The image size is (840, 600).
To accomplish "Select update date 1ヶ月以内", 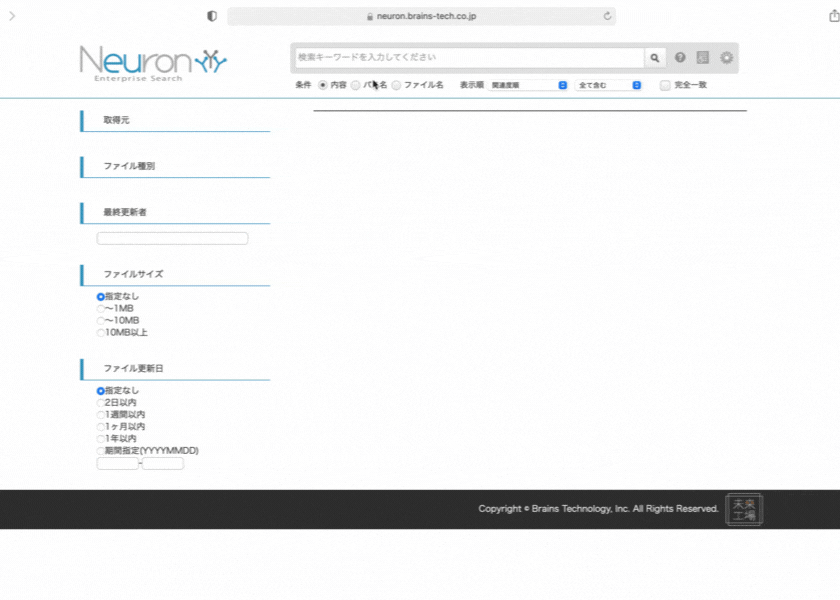I will click(101, 427).
